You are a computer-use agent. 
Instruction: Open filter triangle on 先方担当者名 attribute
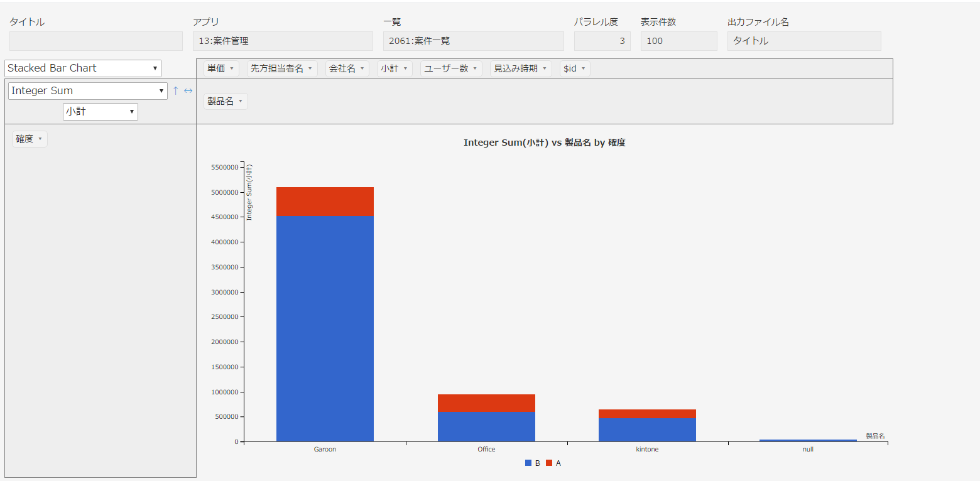point(310,68)
